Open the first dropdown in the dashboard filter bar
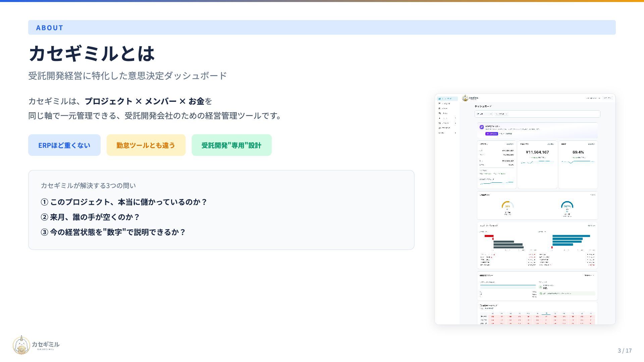Image resolution: width=644 pixels, height=362 pixels. click(484, 114)
